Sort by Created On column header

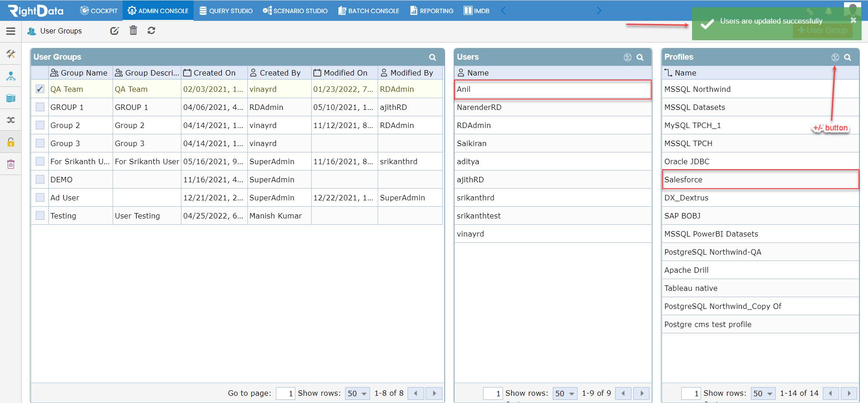(214, 73)
